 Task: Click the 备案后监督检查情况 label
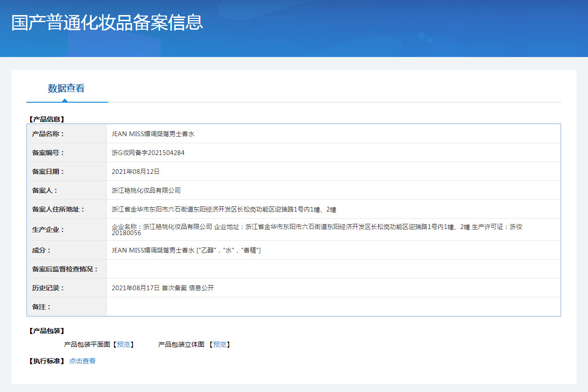coord(65,269)
